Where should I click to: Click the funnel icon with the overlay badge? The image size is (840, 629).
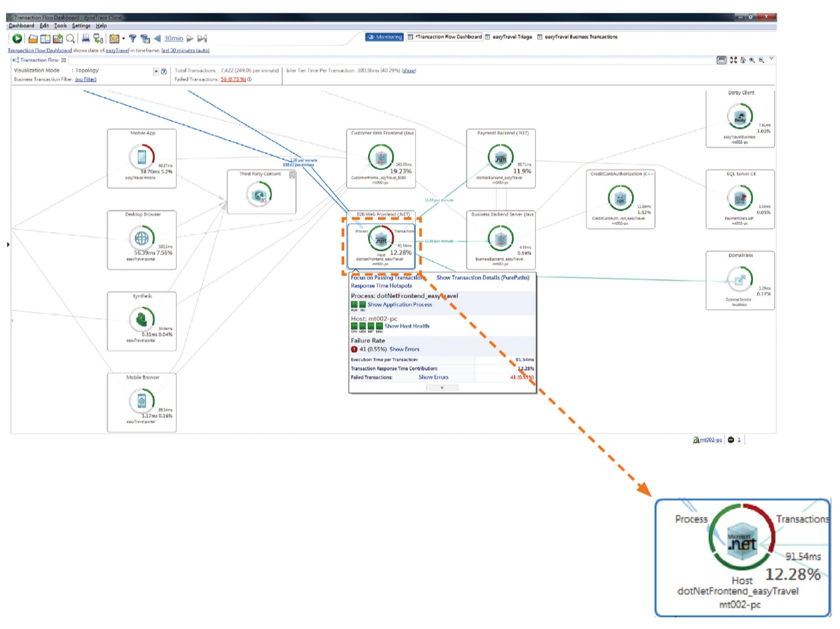tap(145, 39)
